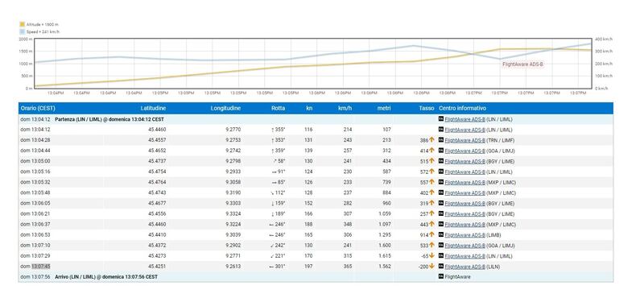Open FlightAware ADS-B link in the 13:06:53 row (LIMB)
The height and width of the screenshot is (298, 644).
(465, 235)
